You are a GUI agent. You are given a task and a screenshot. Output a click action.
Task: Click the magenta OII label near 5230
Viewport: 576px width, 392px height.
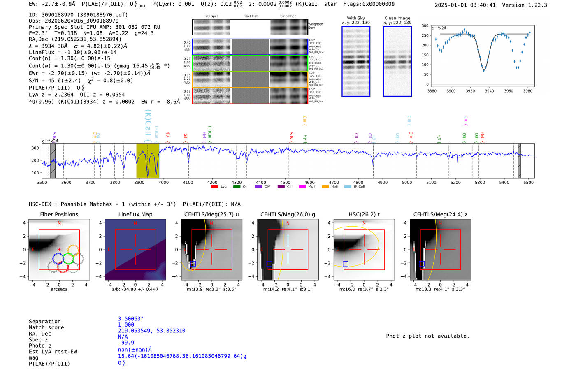tap(466, 120)
